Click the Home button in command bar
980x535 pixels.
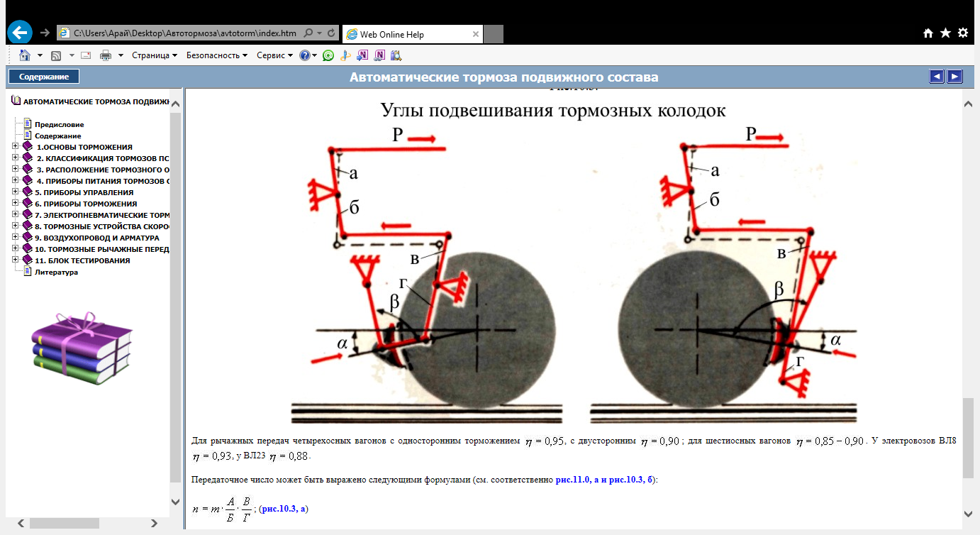click(25, 55)
